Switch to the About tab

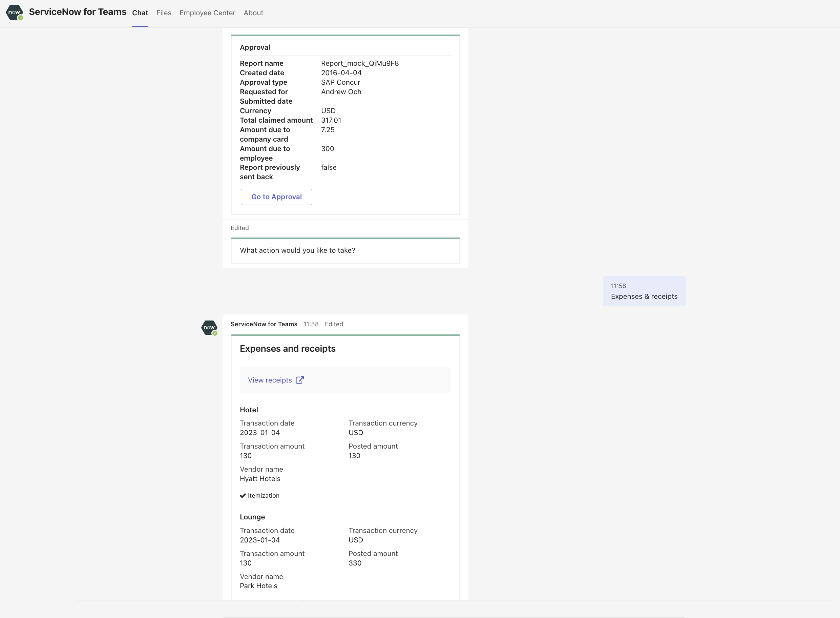point(253,13)
